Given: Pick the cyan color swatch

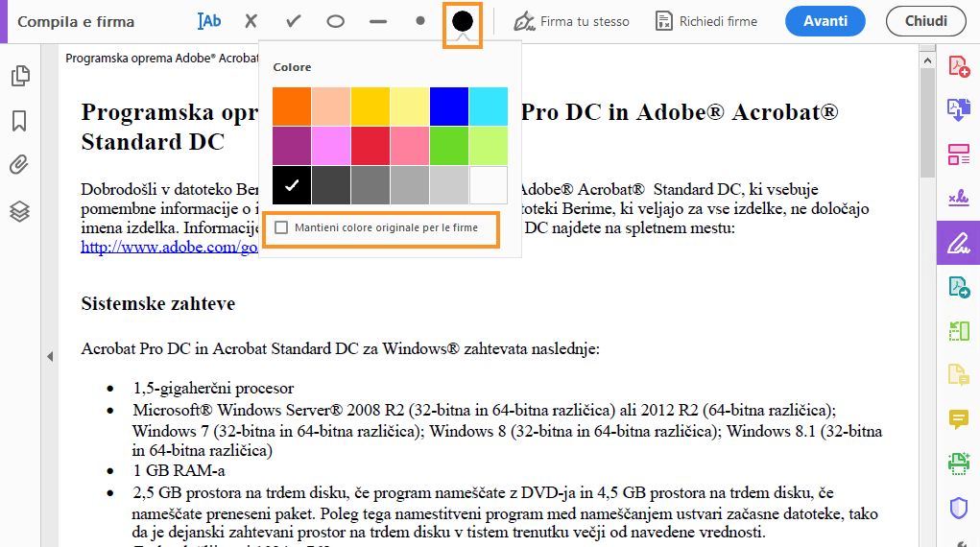Looking at the screenshot, I should [489, 107].
